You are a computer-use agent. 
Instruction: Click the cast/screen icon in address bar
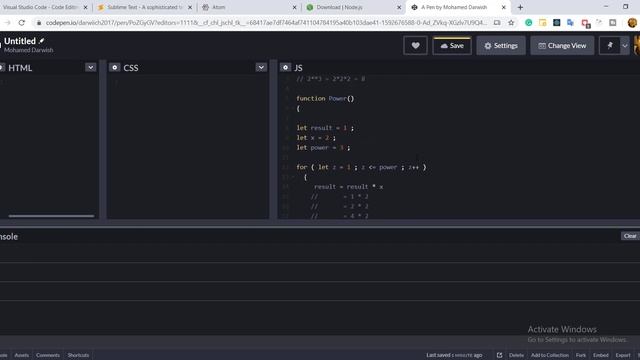pos(497,23)
